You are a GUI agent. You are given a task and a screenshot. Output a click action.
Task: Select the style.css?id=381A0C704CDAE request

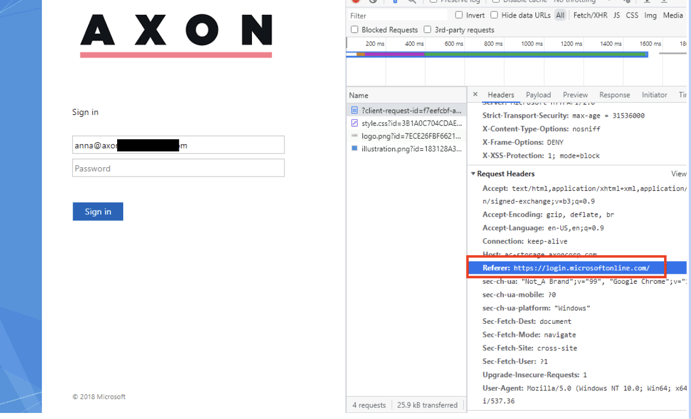point(406,123)
